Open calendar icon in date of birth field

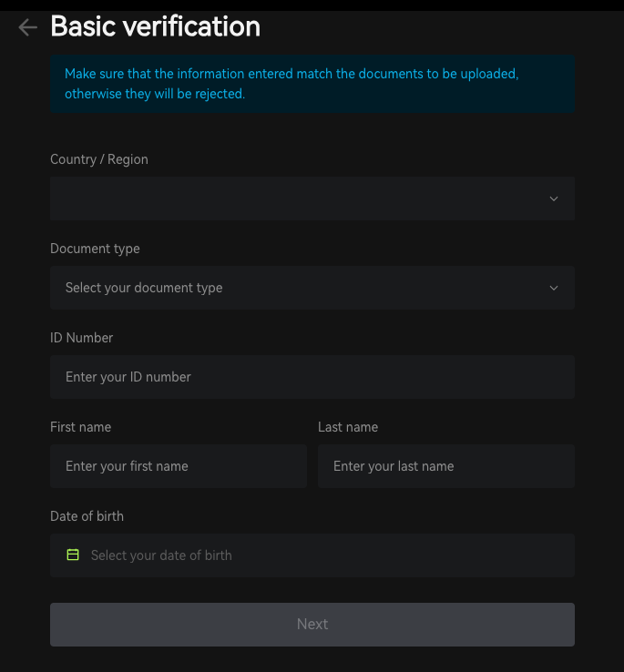click(x=73, y=555)
